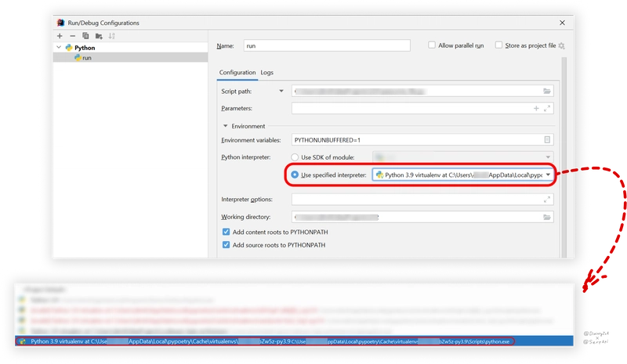Viewport: 627px width, 364px height.
Task: Open the Use specified interpreter dropdown
Action: click(x=548, y=174)
